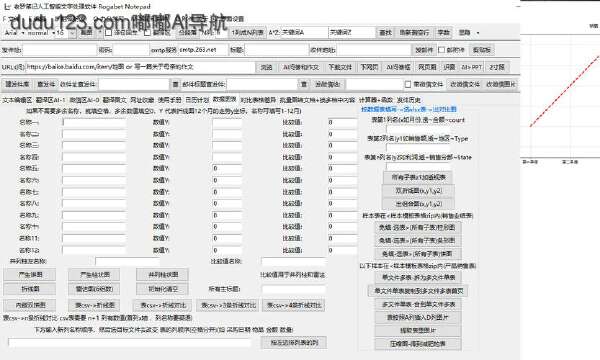The height and width of the screenshot is (360, 600).
Task: Click the 雷达图 radar chart button
Action: point(94,289)
